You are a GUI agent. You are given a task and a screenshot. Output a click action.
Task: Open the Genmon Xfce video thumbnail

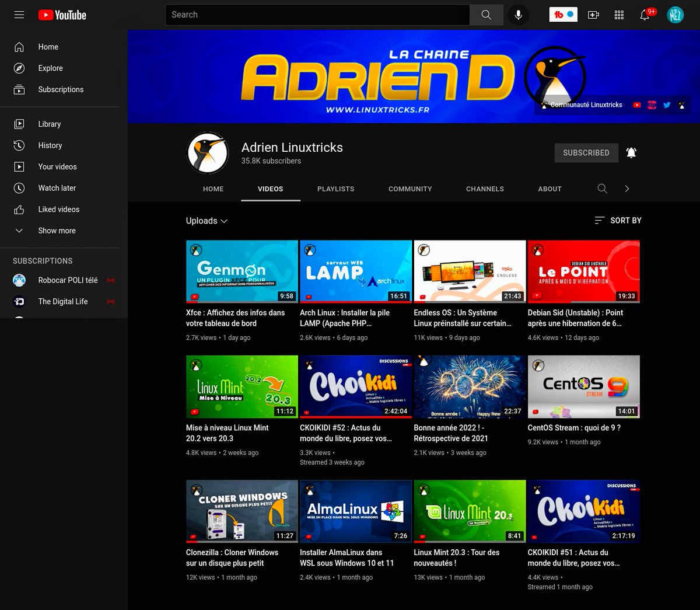pyautogui.click(x=242, y=271)
